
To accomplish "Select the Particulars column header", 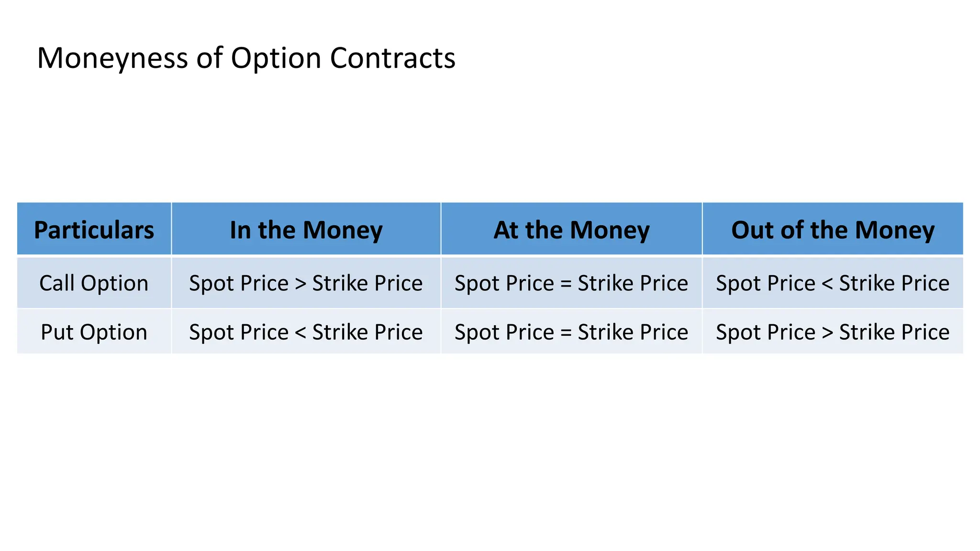I will tap(94, 230).
